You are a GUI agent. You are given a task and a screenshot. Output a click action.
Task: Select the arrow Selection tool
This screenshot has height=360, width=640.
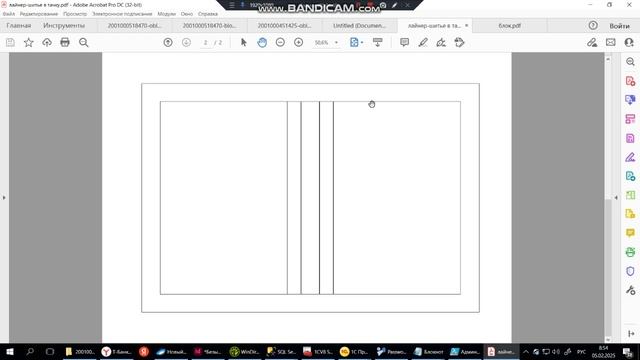[244, 42]
